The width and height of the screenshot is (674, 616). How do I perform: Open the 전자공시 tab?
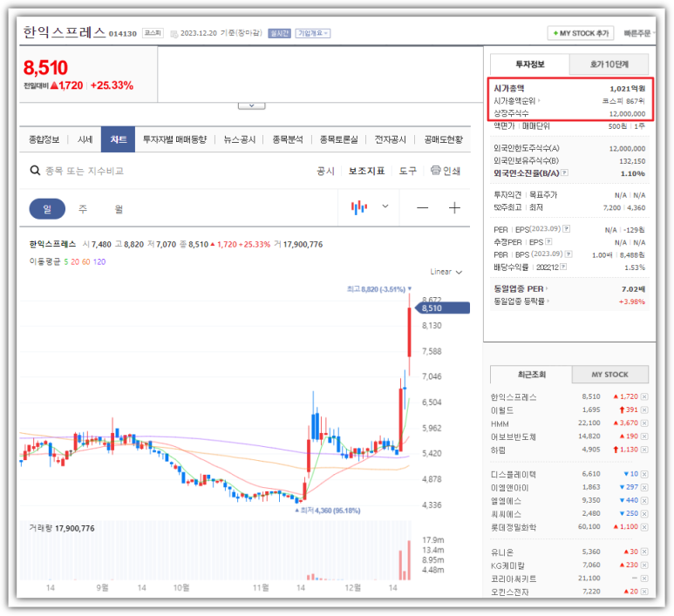390,139
